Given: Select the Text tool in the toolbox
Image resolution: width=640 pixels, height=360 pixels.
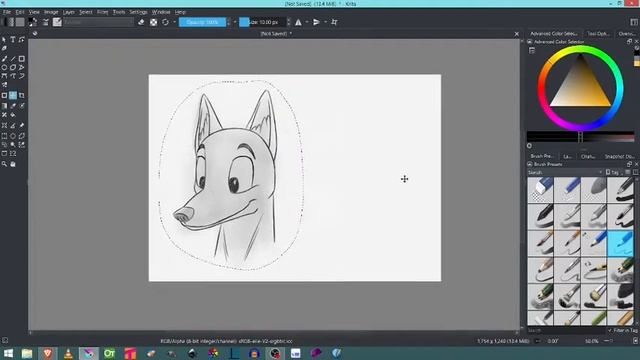Looking at the screenshot, I should point(13,40).
